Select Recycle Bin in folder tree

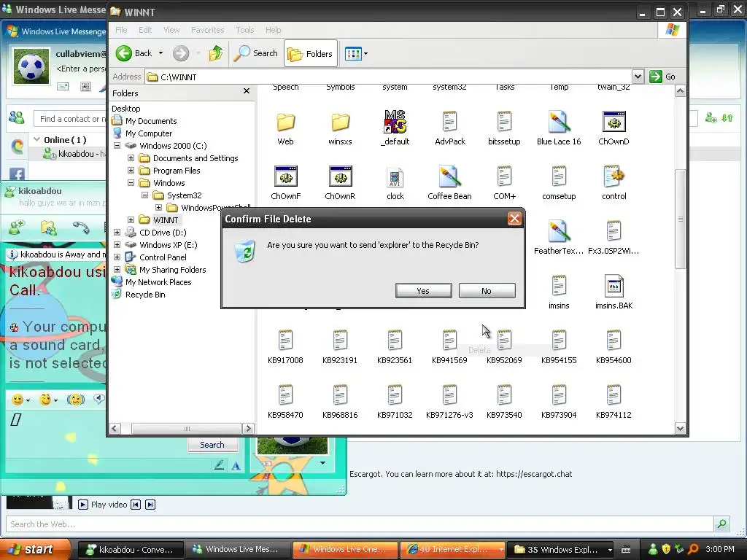coord(145,295)
